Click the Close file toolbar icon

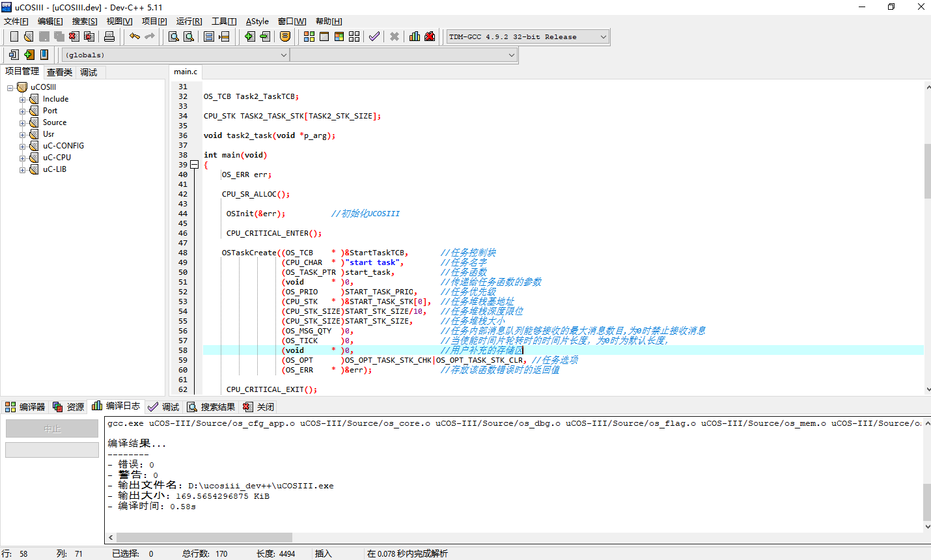coord(74,36)
